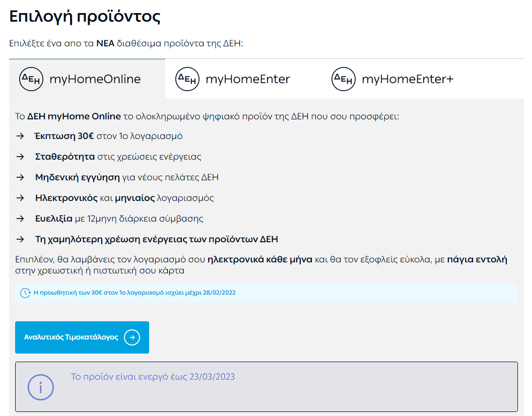
Task: Click the arrow circle icon in Αναλυτικός Τιμοκατάλογος
Action: (x=132, y=337)
